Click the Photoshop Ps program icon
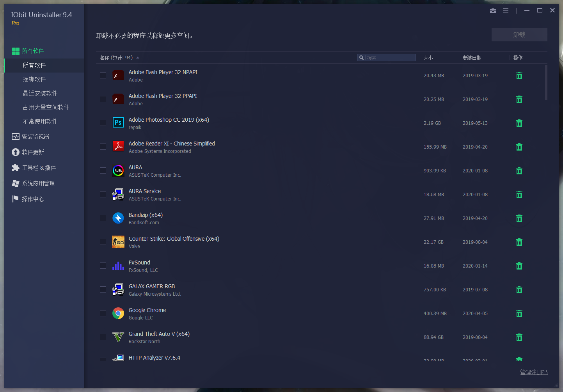 point(118,123)
